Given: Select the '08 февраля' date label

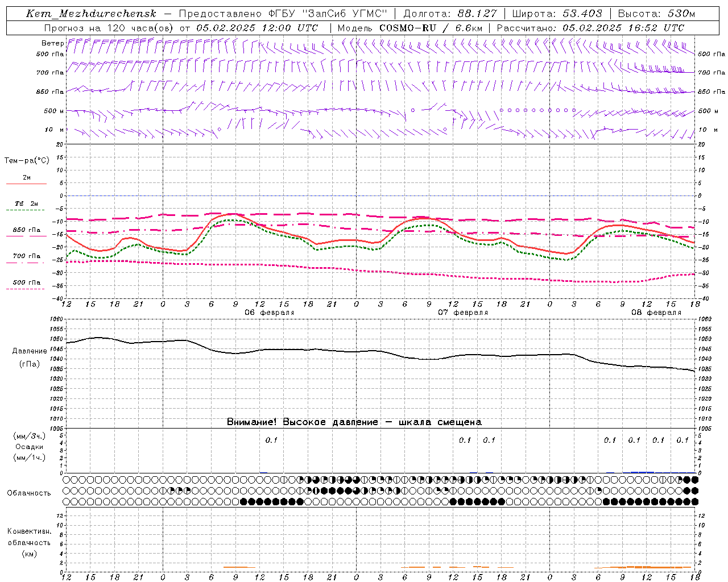Looking at the screenshot, I should pyautogui.click(x=656, y=313).
